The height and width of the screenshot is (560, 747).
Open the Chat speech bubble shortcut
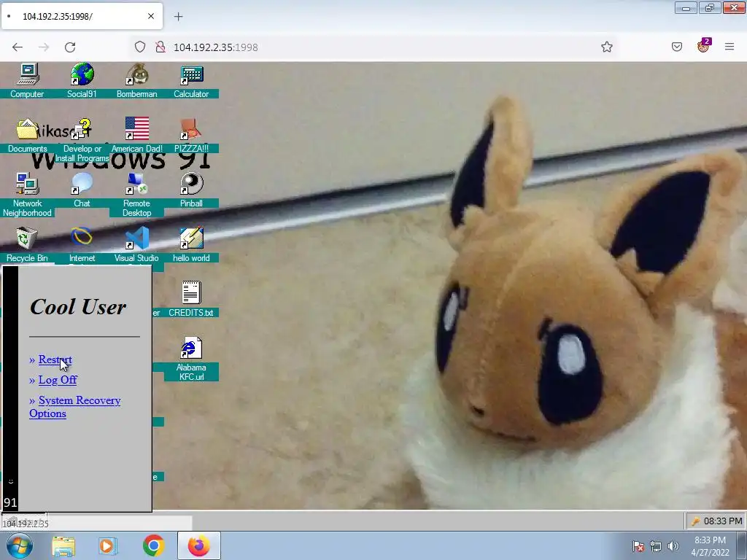coord(82,189)
